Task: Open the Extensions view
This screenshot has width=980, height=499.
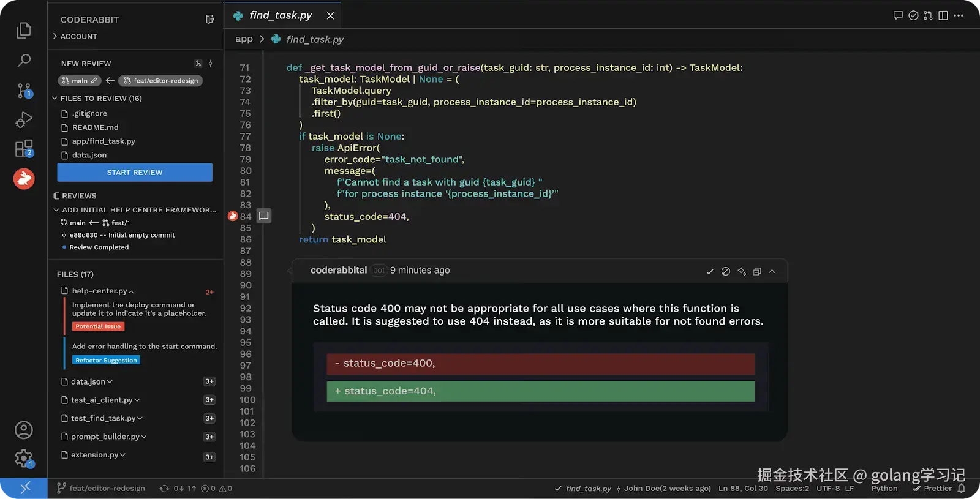Action: [23, 148]
